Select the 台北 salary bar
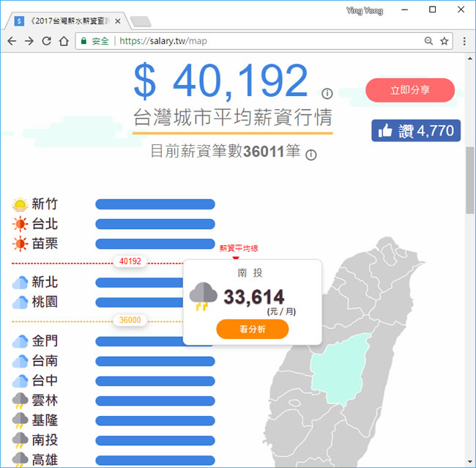This screenshot has width=476, height=468. pyautogui.click(x=155, y=224)
